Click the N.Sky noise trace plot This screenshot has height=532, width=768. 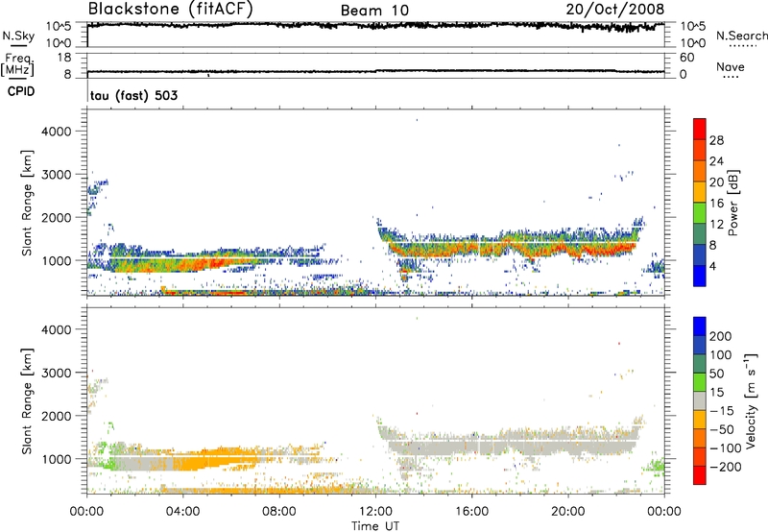(375, 26)
